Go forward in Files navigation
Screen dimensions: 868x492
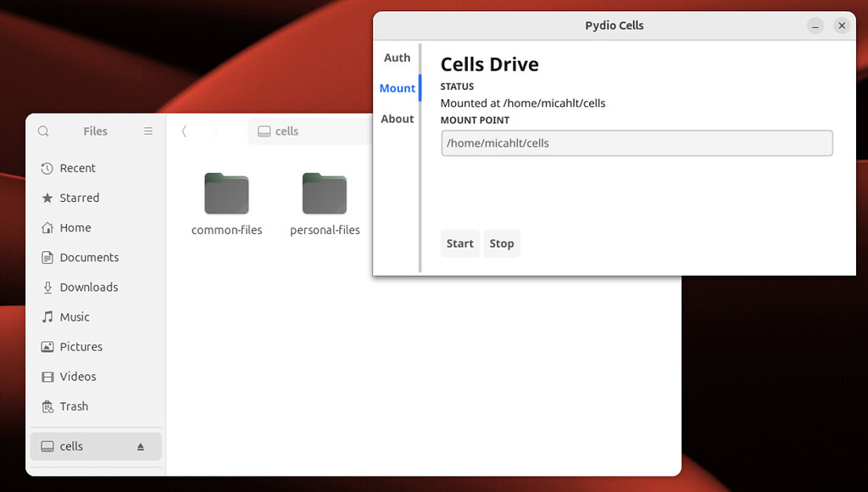(216, 131)
